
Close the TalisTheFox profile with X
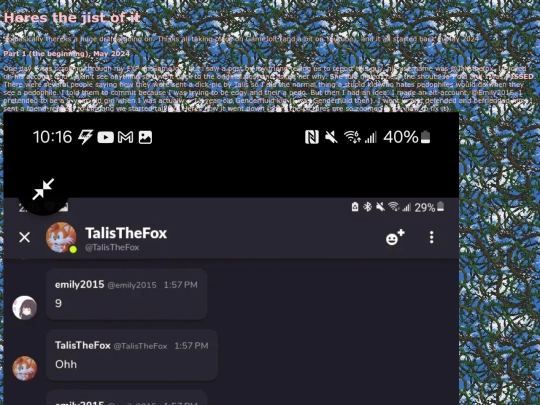[24, 237]
